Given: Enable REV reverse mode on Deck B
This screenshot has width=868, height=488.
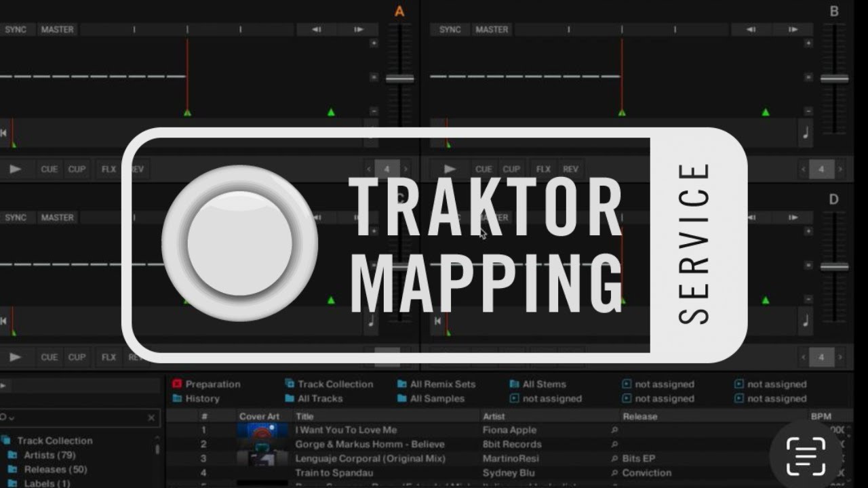Looking at the screenshot, I should [x=571, y=169].
